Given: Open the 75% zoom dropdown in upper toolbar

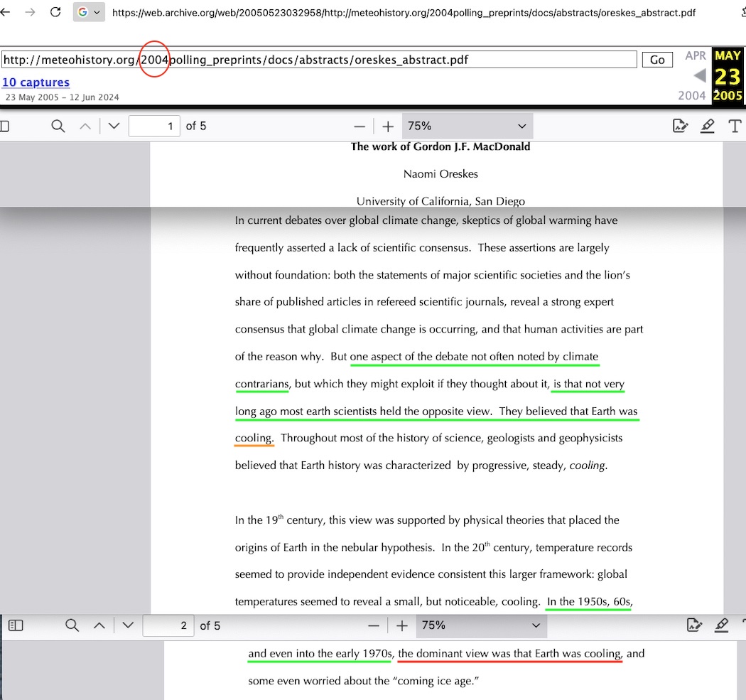Looking at the screenshot, I should [467, 126].
